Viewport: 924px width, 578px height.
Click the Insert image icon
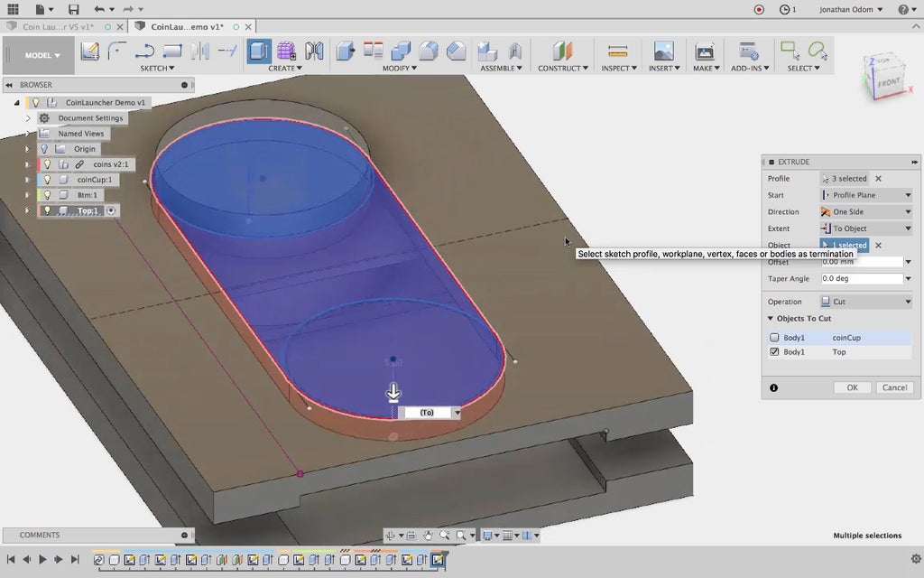click(663, 51)
